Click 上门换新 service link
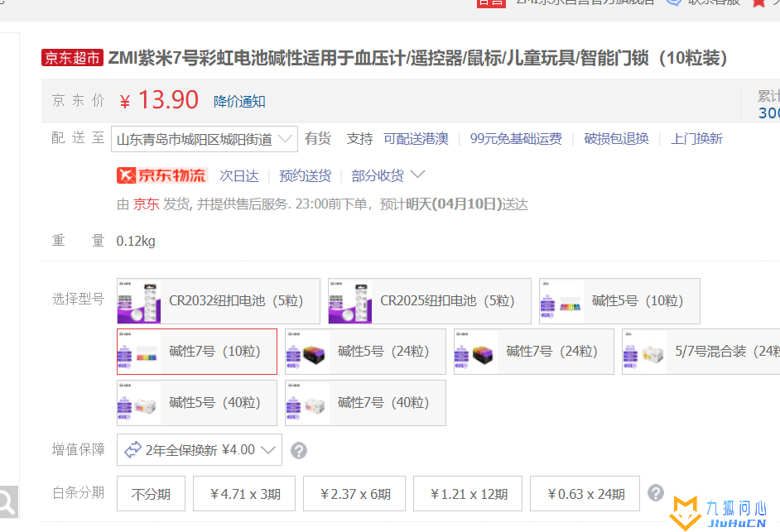Viewport: 780px width, 532px height. (696, 139)
